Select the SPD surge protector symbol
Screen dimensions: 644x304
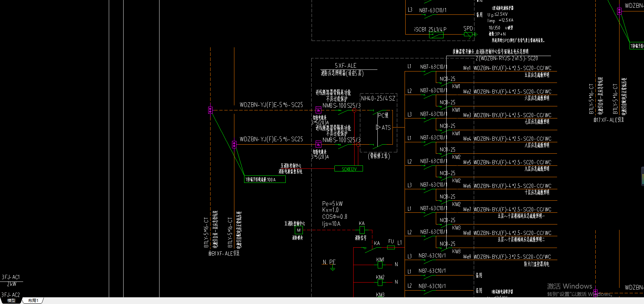pyautogui.click(x=468, y=34)
